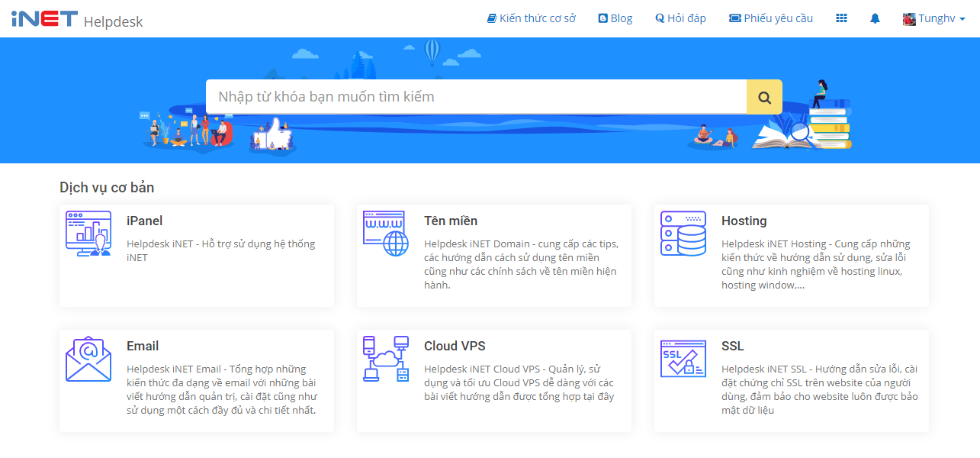
Task: Click the Tên miền www globe icon
Action: (x=386, y=234)
